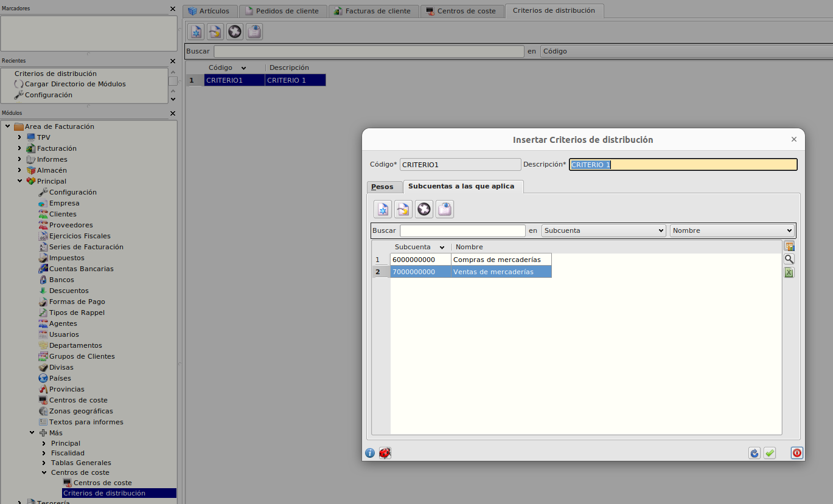833x504 pixels.
Task: Select Ventas de mercaderías cell
Action: click(501, 272)
